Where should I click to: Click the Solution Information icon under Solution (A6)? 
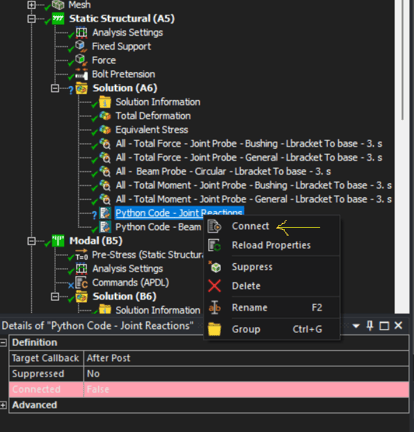105,102
